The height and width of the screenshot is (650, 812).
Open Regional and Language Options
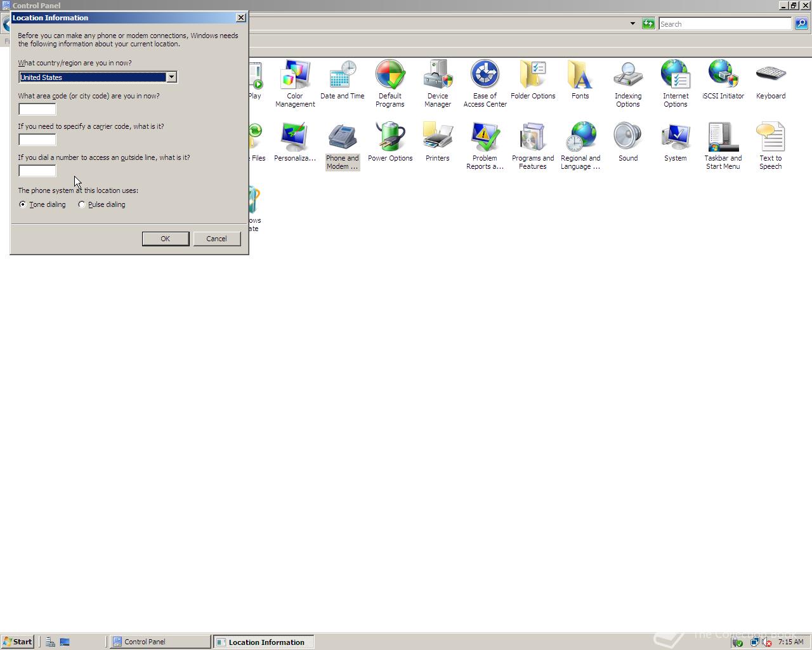point(580,146)
